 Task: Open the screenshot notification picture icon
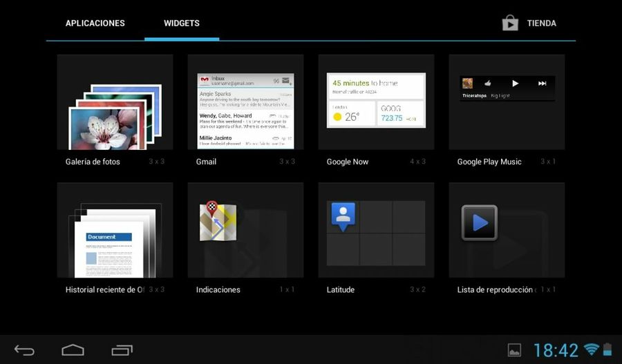tap(514, 350)
